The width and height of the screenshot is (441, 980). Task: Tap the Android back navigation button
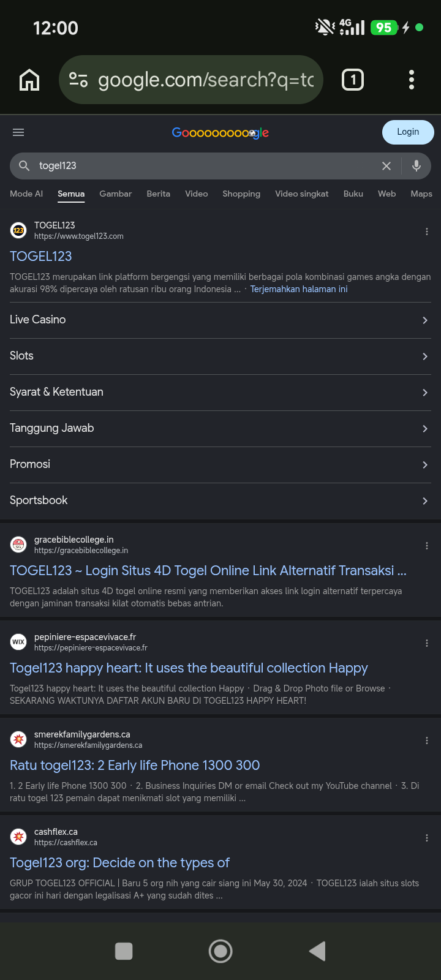click(x=317, y=951)
